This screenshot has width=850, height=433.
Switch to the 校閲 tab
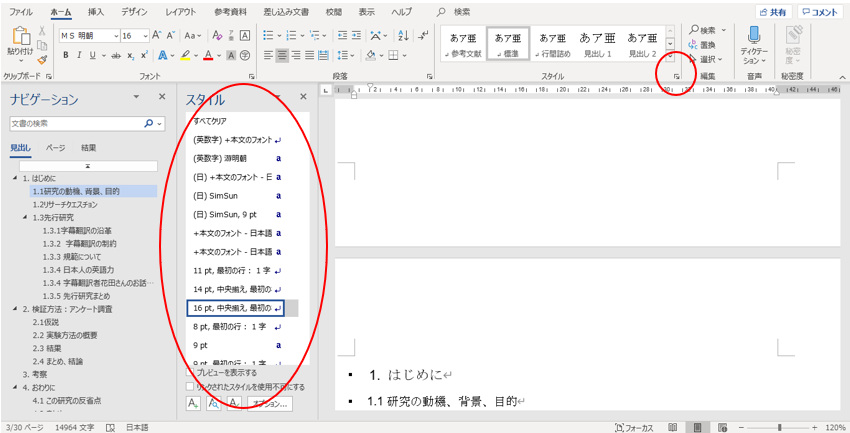(x=334, y=11)
